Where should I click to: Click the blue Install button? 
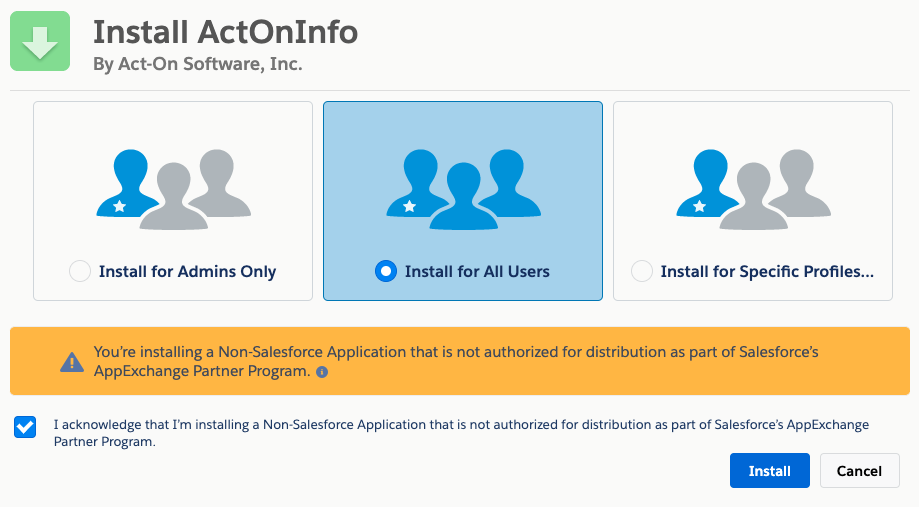[770, 471]
